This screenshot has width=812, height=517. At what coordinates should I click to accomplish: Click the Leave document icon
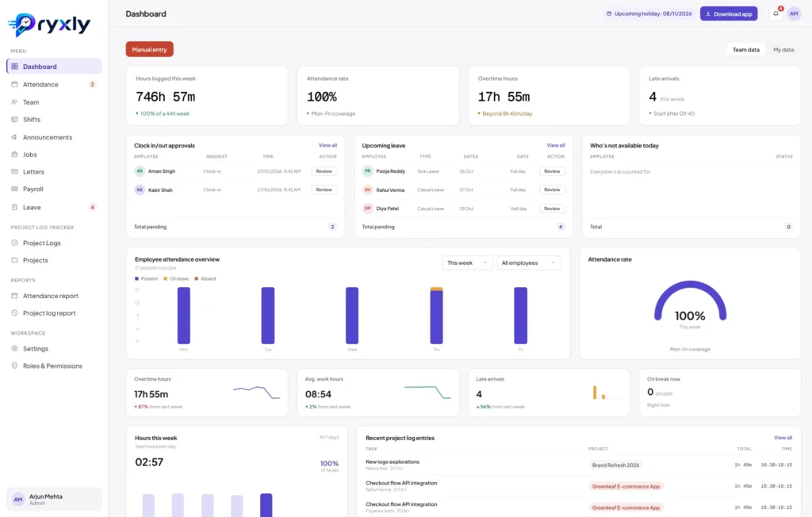coord(14,207)
